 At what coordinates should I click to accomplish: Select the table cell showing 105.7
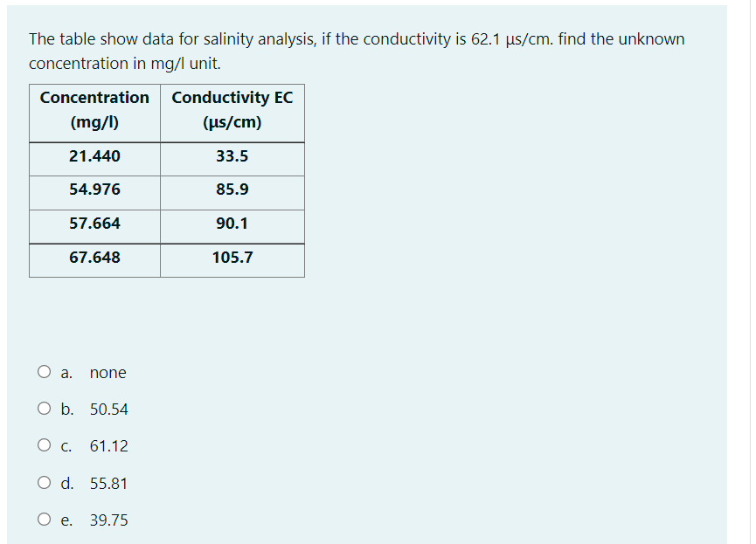(x=232, y=257)
